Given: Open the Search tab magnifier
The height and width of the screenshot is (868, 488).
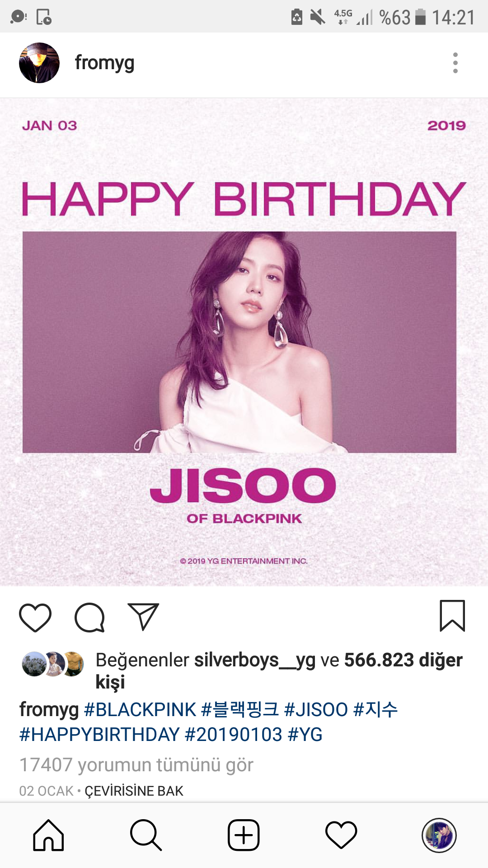Looking at the screenshot, I should [x=146, y=835].
